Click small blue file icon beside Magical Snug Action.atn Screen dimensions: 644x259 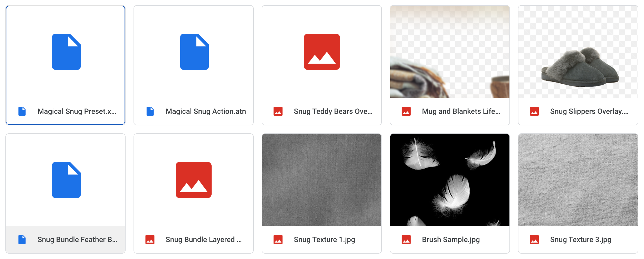(150, 111)
